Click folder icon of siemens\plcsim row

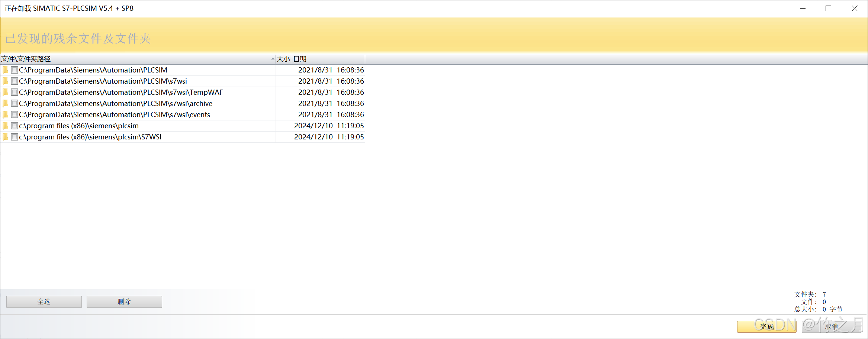tap(5, 126)
